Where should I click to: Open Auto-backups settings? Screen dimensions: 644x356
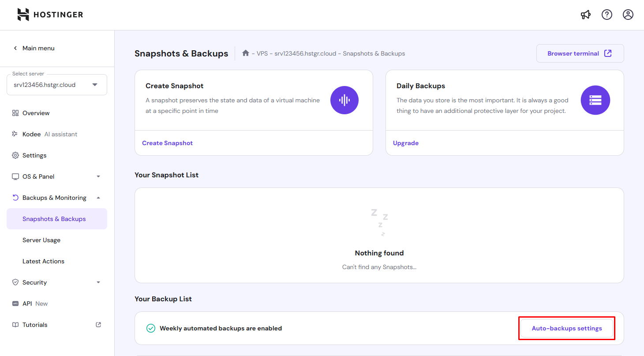pos(567,329)
